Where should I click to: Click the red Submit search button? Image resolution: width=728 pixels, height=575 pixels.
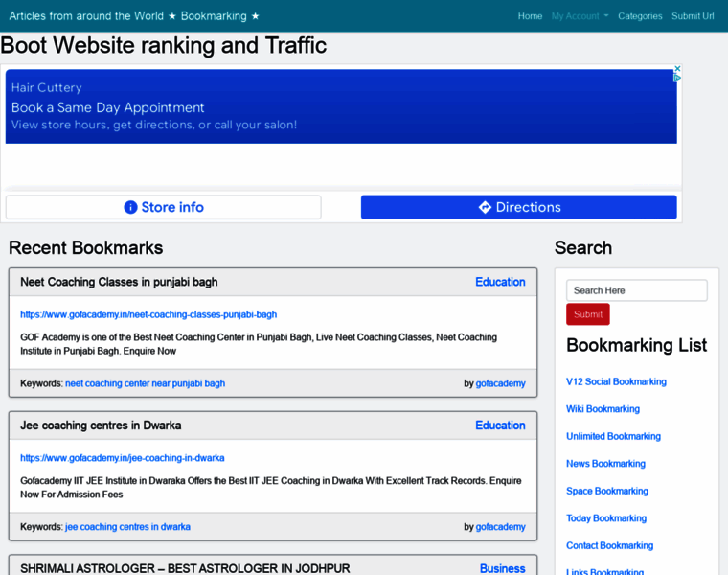click(588, 314)
